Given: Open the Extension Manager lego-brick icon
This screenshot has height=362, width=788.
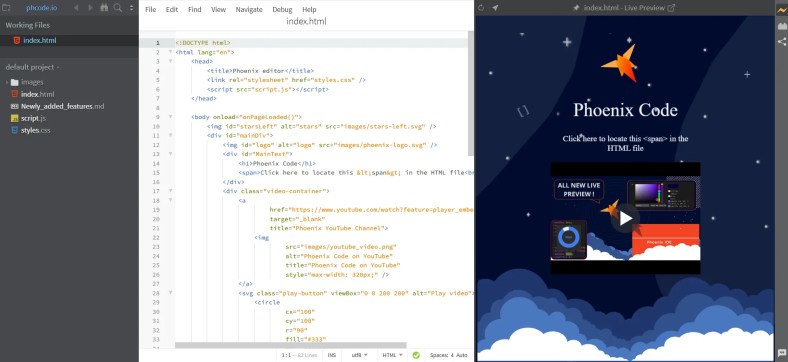Looking at the screenshot, I should coord(781,26).
